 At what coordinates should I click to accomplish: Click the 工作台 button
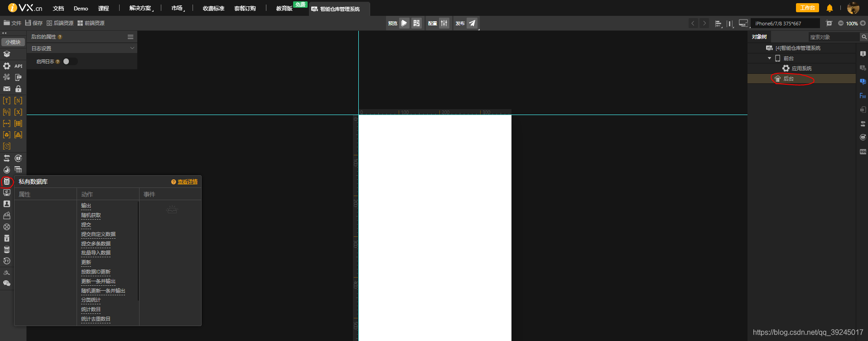coord(807,8)
